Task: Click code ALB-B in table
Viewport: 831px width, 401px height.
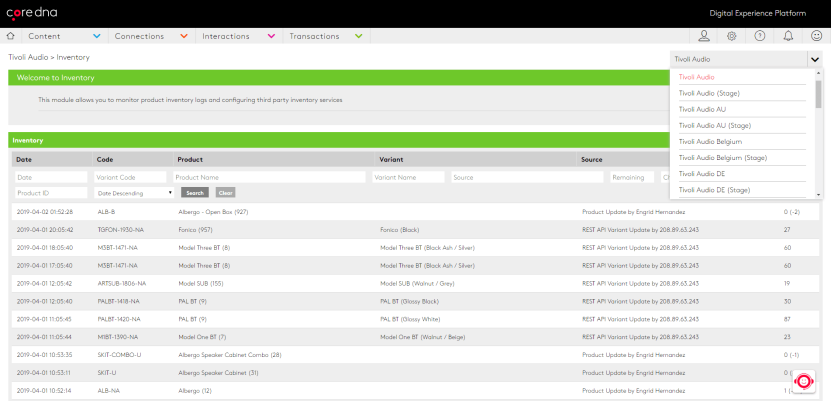Action: (x=106, y=212)
